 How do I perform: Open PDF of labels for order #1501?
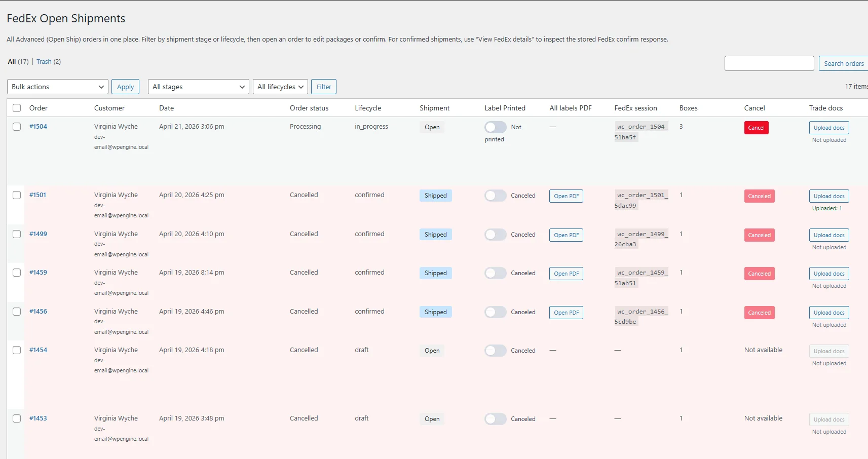(x=566, y=196)
